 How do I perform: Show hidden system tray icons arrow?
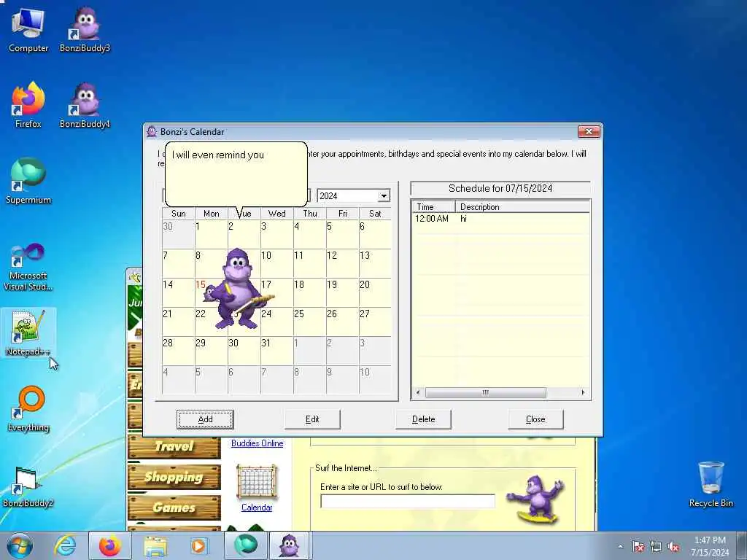pyautogui.click(x=620, y=547)
